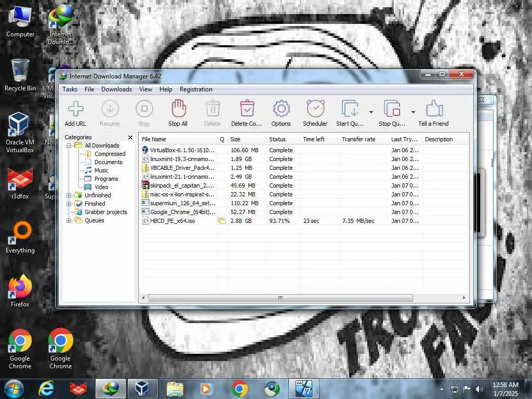Open the Start Queue dropdown arrow
The width and height of the screenshot is (532, 399).
(371, 112)
